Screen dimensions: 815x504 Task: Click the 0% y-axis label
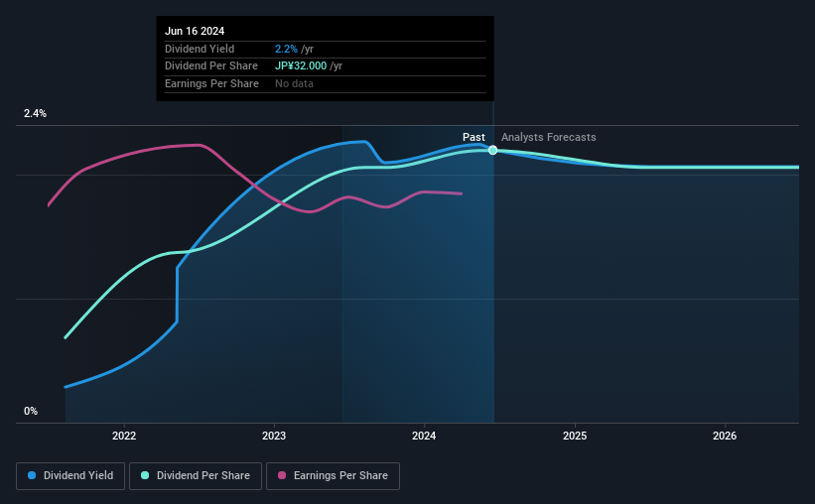click(x=31, y=411)
